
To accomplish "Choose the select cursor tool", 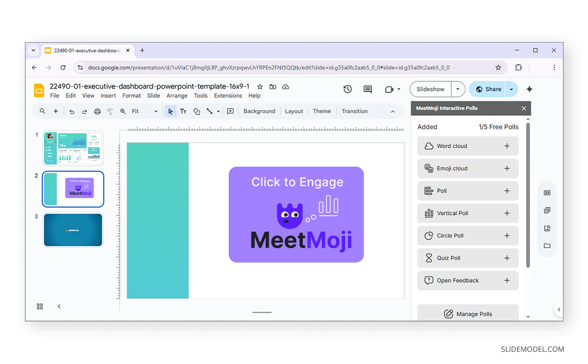I will (x=171, y=111).
